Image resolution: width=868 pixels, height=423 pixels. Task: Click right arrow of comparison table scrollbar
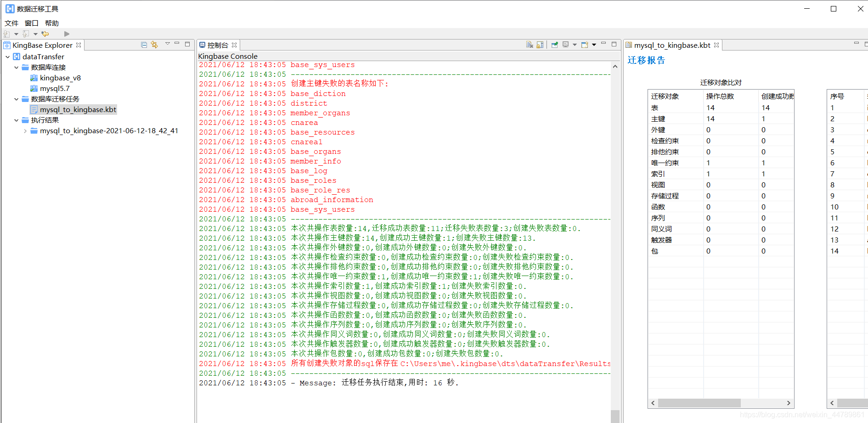coord(789,403)
